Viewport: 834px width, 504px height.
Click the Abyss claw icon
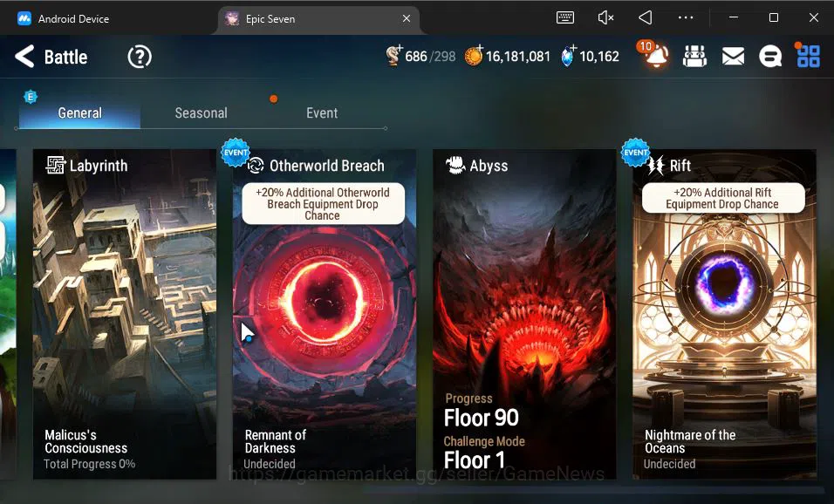tap(455, 166)
